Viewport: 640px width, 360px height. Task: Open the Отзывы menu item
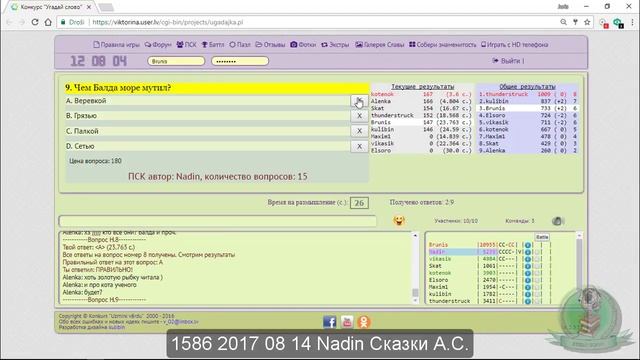[270, 44]
